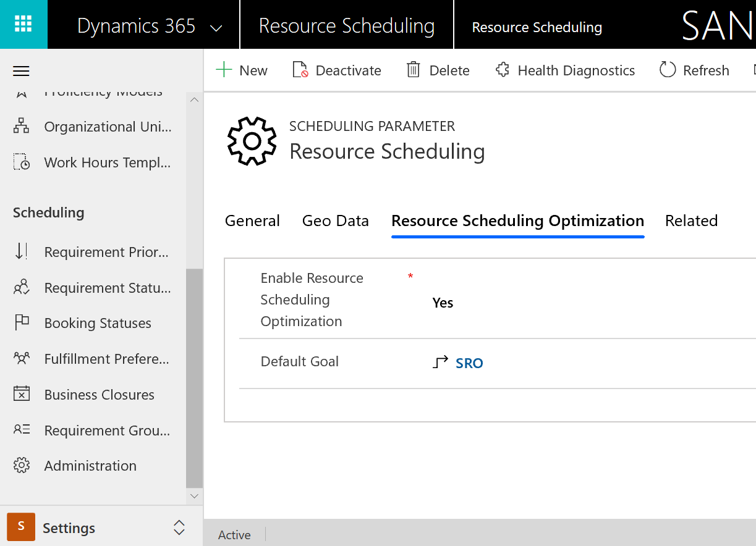Screen dimensions: 756x546
Task: Open Organizational Units in sidebar
Action: (108, 127)
